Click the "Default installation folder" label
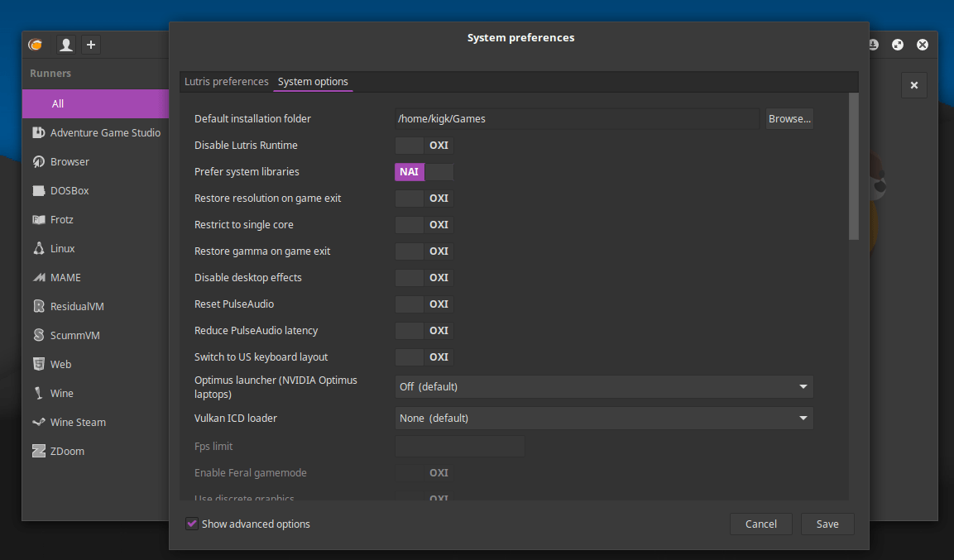The image size is (954, 560). [x=252, y=118]
